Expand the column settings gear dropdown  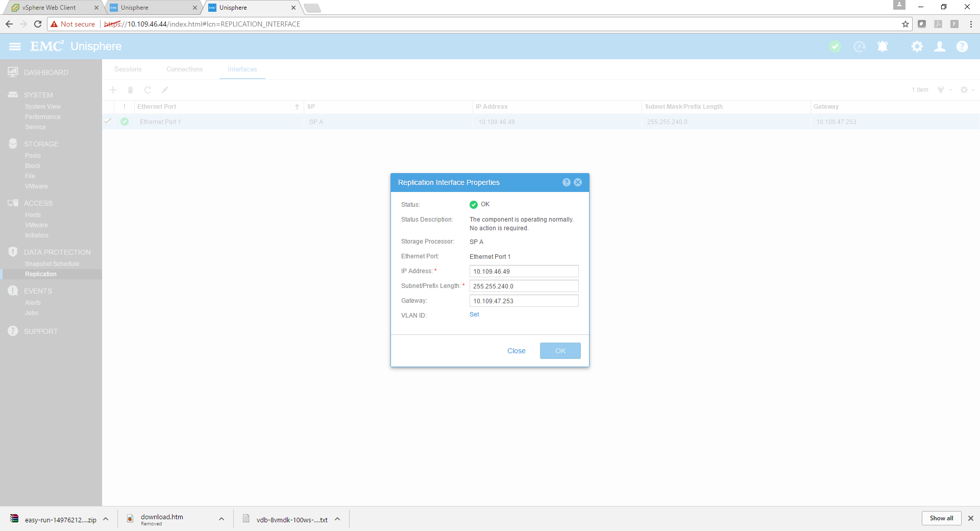[967, 90]
